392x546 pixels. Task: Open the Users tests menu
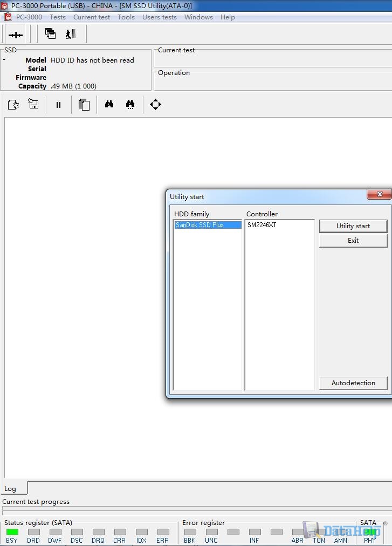(160, 17)
